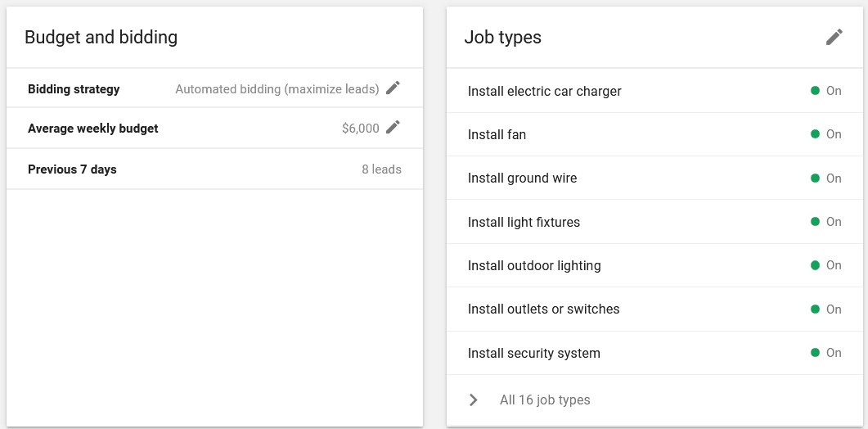The image size is (868, 429).
Task: Click the Previous 7 days label
Action: pos(72,169)
